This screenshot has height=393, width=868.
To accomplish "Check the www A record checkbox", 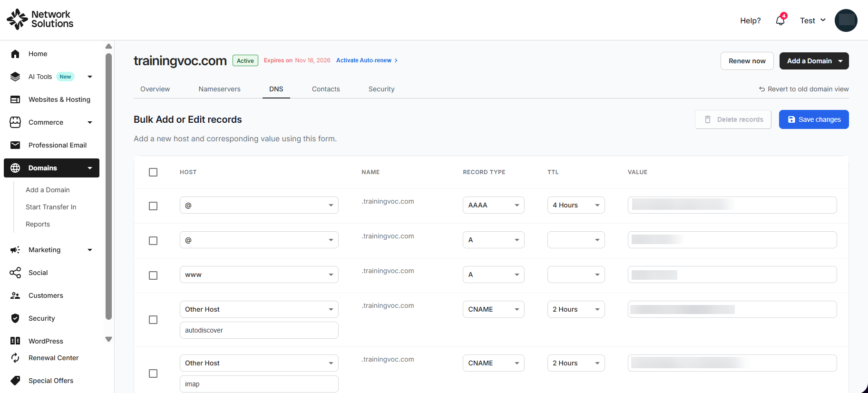I will 153,275.
